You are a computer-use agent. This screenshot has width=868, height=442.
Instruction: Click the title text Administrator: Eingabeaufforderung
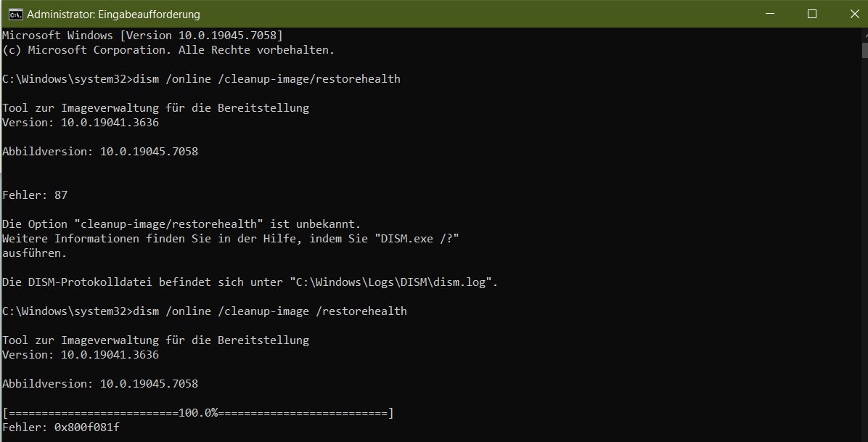coord(113,15)
